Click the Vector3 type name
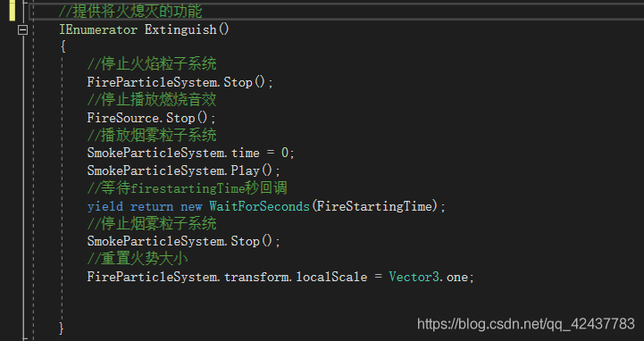The image size is (644, 341). pyautogui.click(x=414, y=277)
